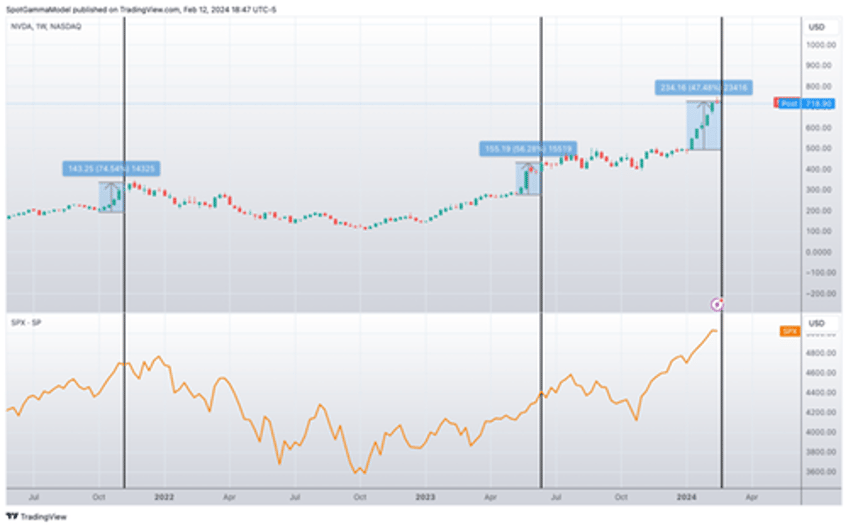Select the 155.19 (56.28%) measurement label

click(x=528, y=148)
